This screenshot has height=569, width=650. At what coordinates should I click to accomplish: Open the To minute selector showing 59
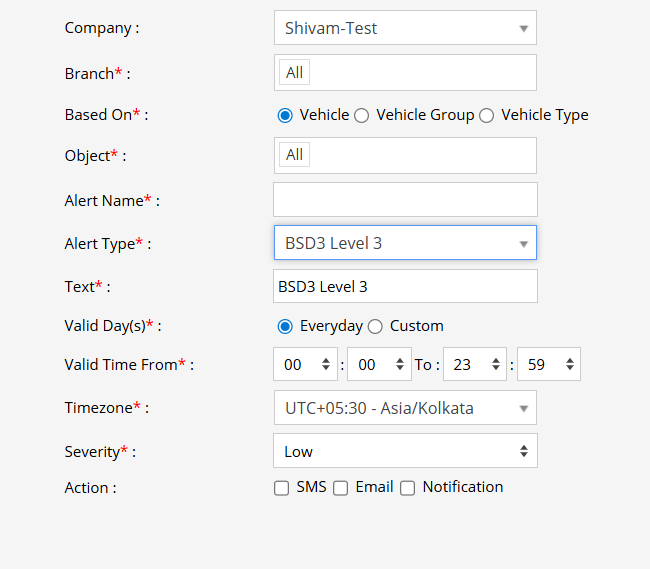click(549, 365)
